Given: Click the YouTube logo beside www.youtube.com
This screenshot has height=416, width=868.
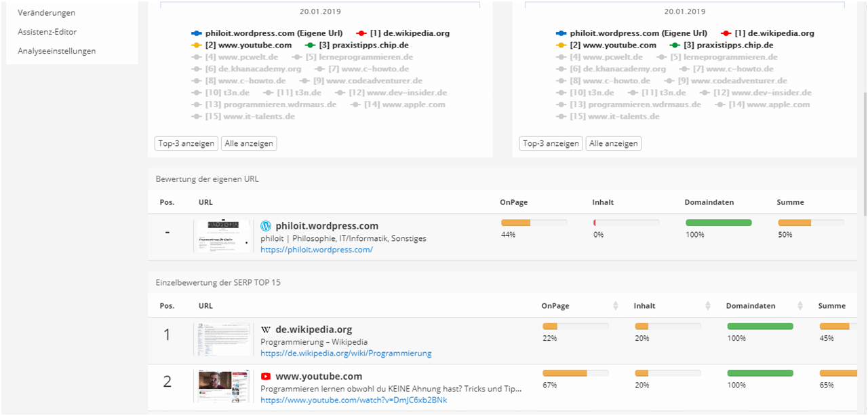Looking at the screenshot, I should point(266,377).
